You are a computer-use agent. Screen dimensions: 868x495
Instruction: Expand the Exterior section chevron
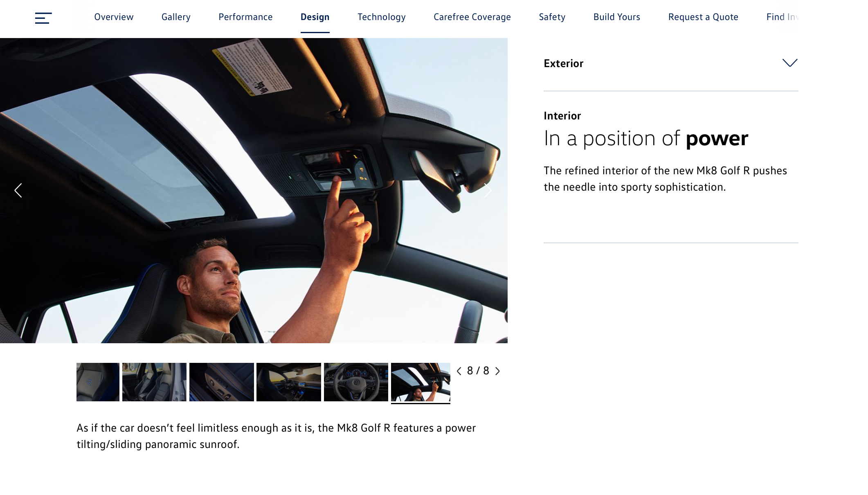789,63
